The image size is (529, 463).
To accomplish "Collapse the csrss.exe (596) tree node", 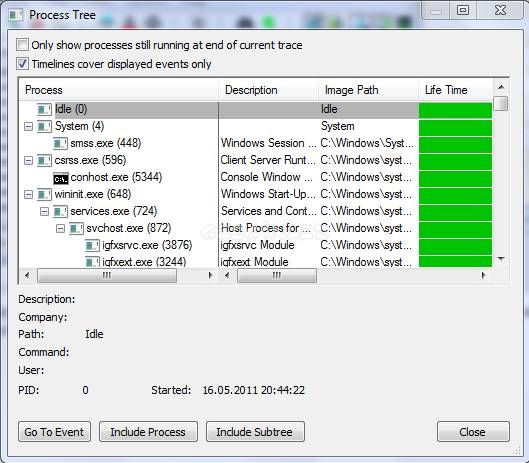I will [29, 160].
